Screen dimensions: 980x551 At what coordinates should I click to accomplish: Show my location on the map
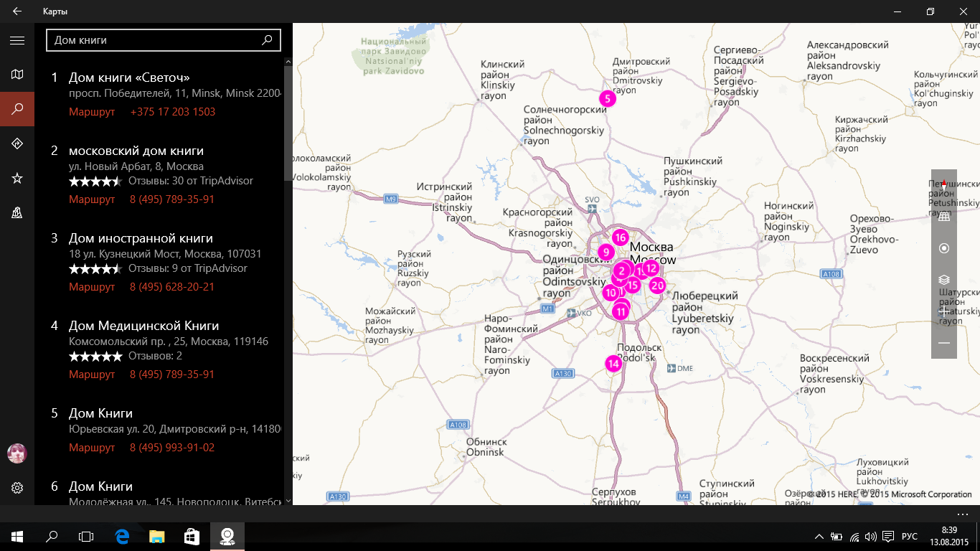944,248
